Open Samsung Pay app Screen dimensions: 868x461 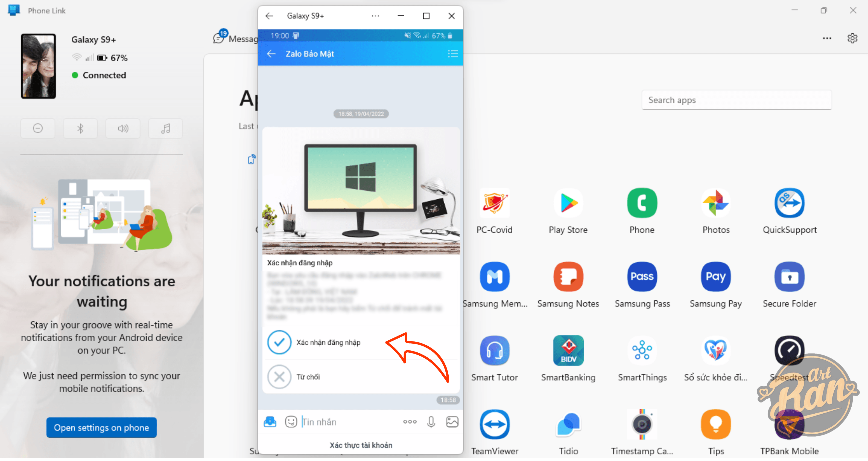coord(716,277)
